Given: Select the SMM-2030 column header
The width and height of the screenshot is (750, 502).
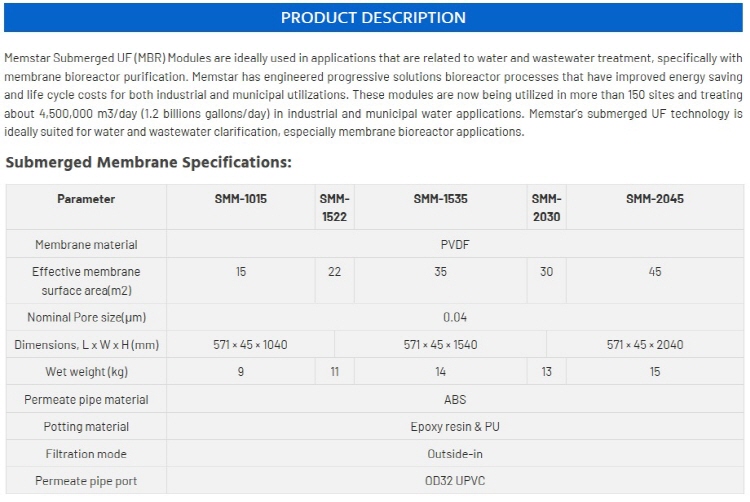Looking at the screenshot, I should coord(546,207).
